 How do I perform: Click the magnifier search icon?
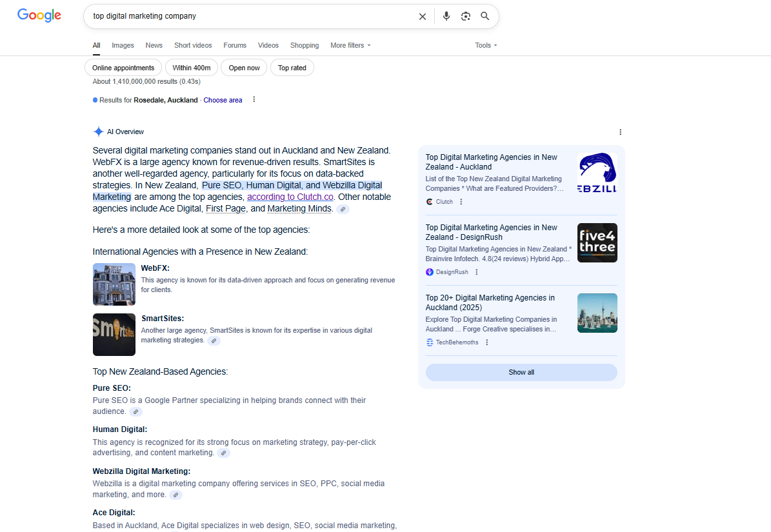click(x=485, y=16)
